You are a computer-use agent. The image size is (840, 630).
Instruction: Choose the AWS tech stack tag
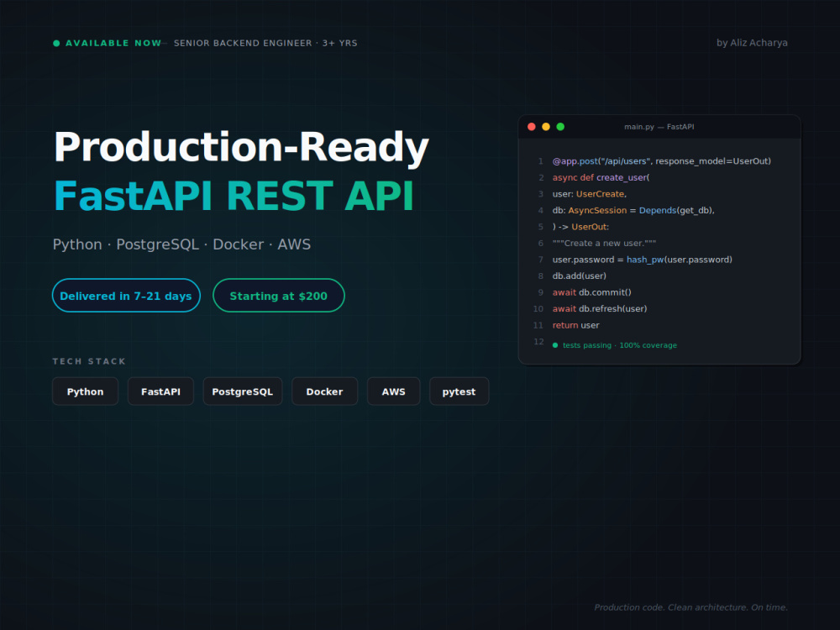click(x=394, y=391)
